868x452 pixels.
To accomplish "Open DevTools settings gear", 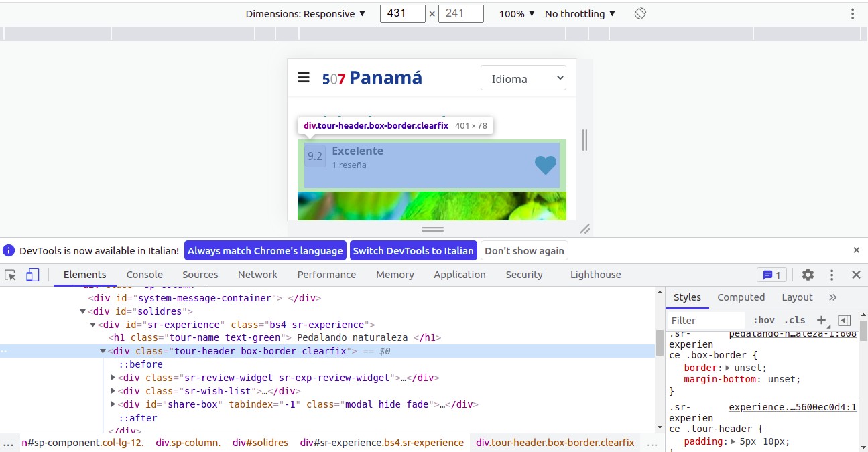I will click(x=808, y=275).
